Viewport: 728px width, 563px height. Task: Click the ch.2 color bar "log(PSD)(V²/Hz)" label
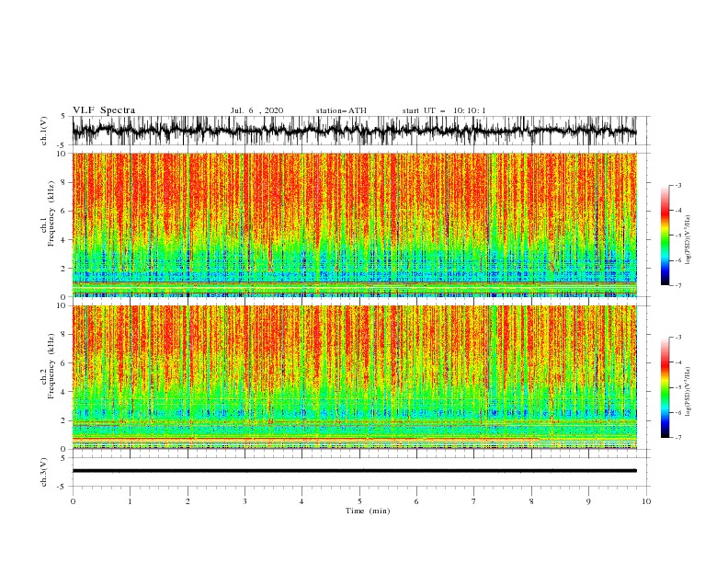tap(688, 392)
